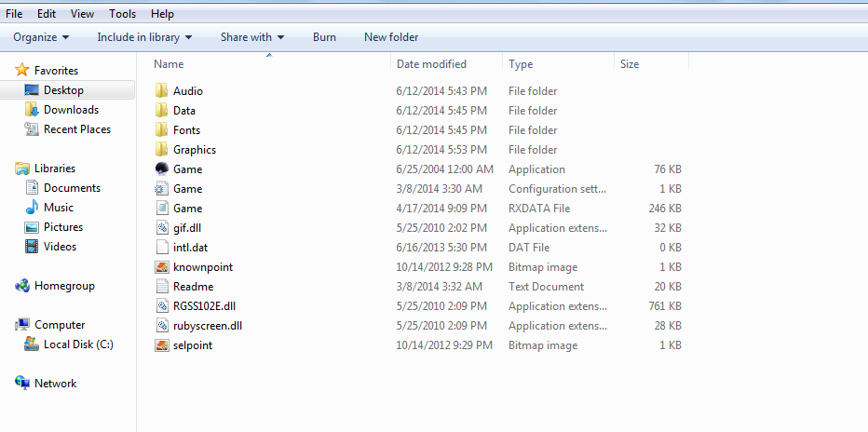868x432 pixels.
Task: Click the Game application icon
Action: (162, 169)
